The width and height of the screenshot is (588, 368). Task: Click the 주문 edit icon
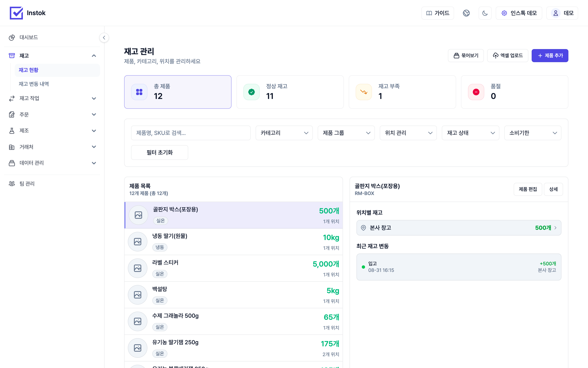tap(12, 114)
